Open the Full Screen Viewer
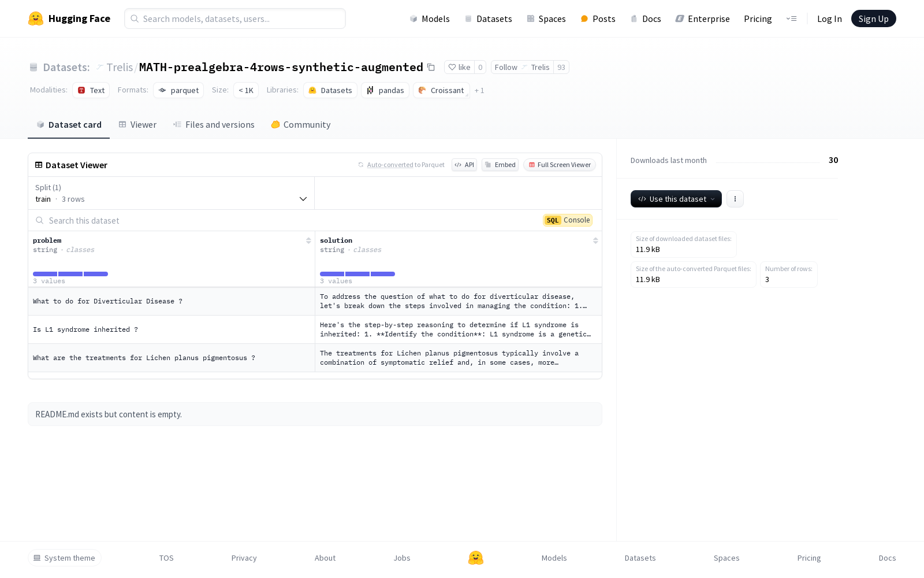 point(560,165)
